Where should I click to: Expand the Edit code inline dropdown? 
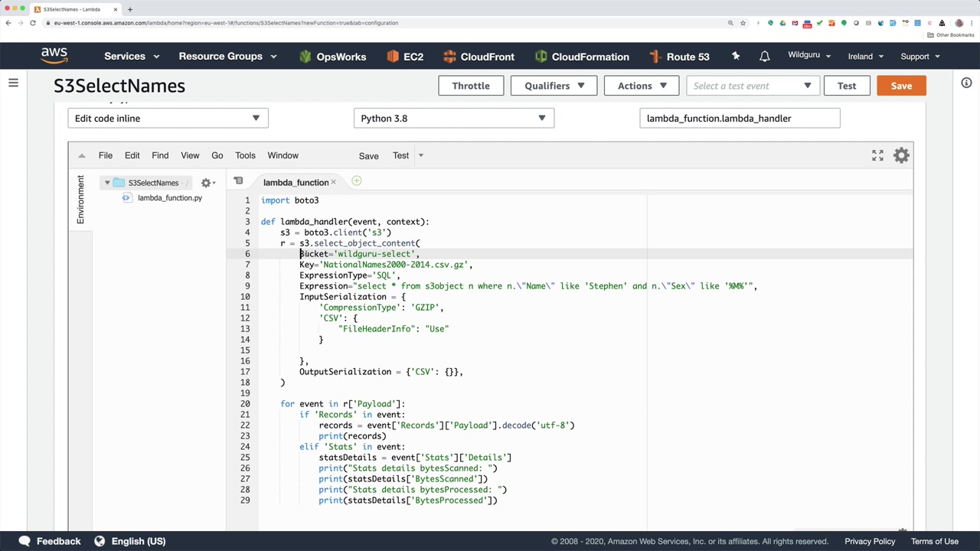tap(168, 119)
